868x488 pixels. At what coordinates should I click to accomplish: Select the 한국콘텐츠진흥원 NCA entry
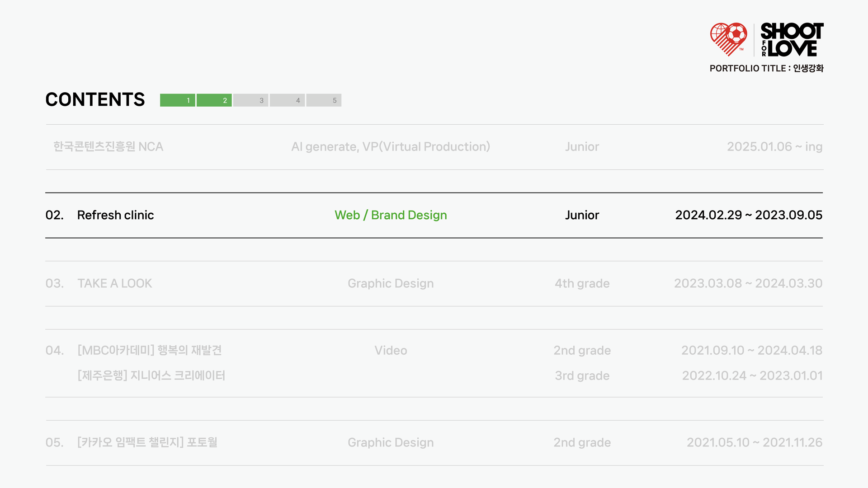(108, 147)
